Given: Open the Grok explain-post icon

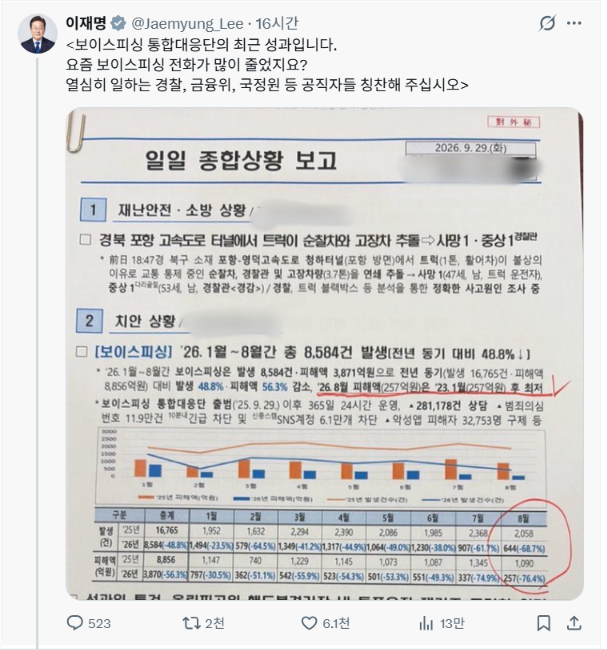Looking at the screenshot, I should 547,23.
